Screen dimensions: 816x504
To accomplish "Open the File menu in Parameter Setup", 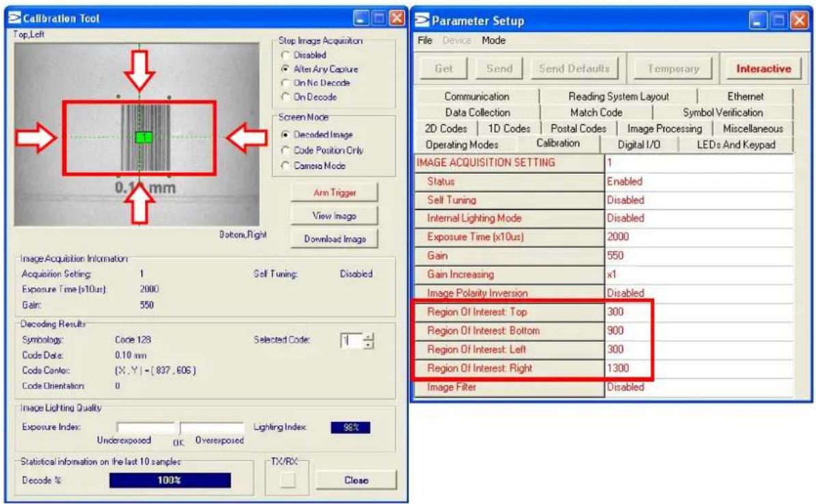I will coord(425,40).
